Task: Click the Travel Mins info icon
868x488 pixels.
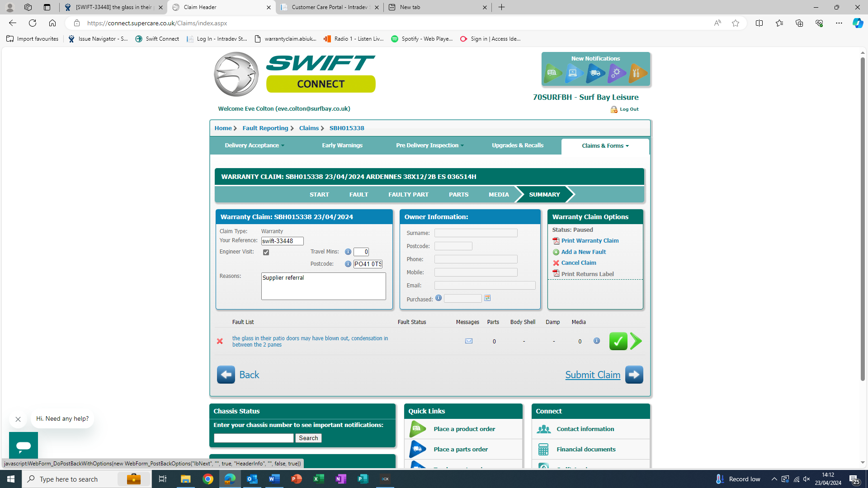Action: click(x=348, y=252)
